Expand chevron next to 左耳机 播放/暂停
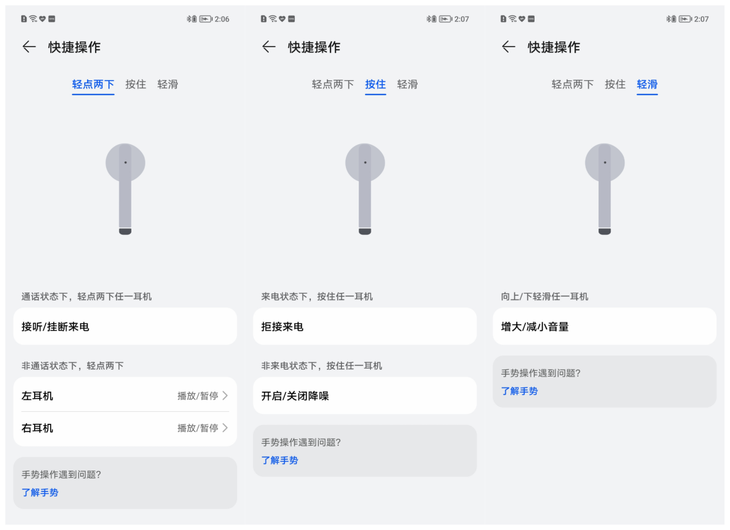This screenshot has width=730, height=530. [225, 396]
